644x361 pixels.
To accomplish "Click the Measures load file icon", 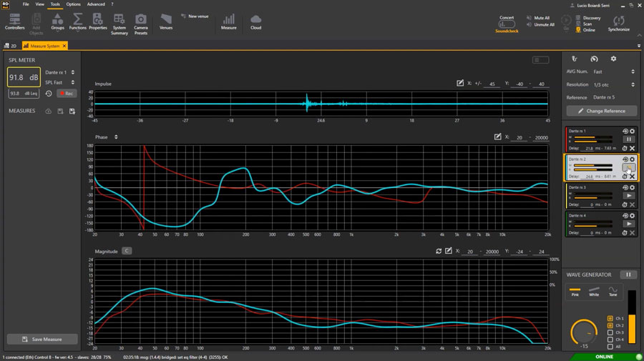I will [72, 112].
